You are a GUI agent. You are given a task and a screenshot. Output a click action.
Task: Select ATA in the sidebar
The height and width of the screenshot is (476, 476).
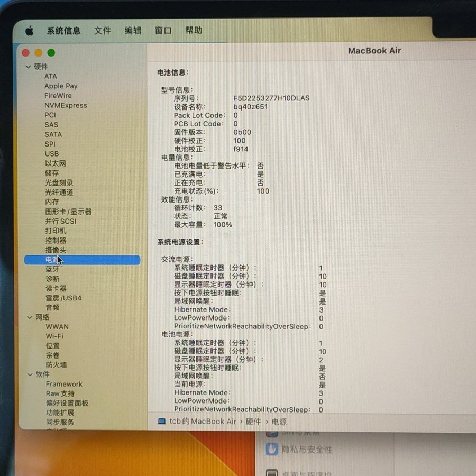51,76
